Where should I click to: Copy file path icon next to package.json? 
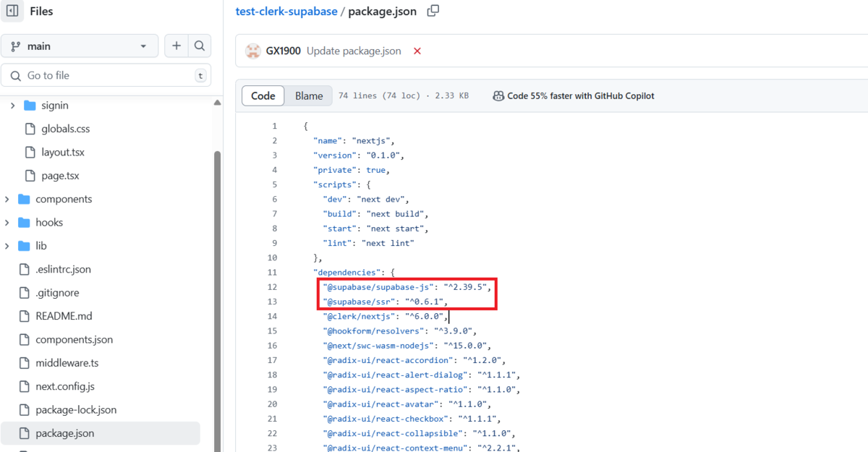click(433, 11)
